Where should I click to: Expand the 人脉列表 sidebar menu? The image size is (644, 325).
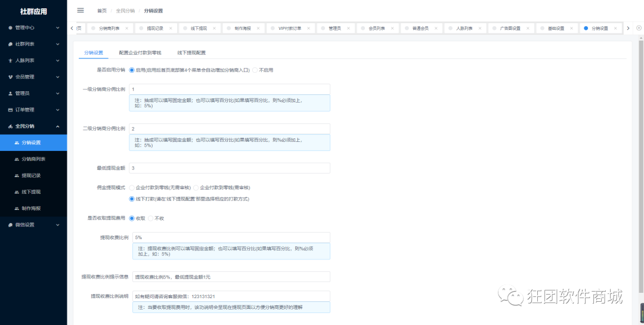(58, 60)
